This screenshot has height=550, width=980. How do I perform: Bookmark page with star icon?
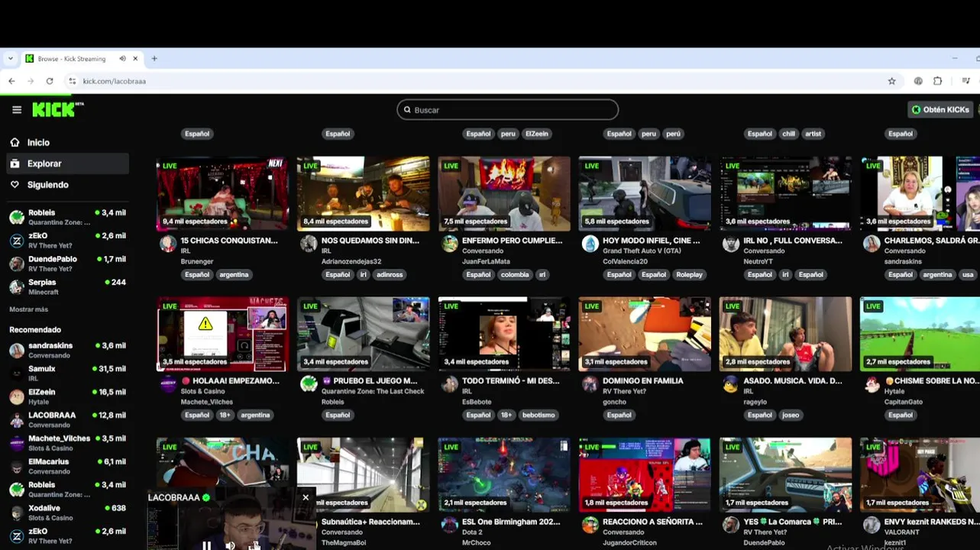point(891,81)
